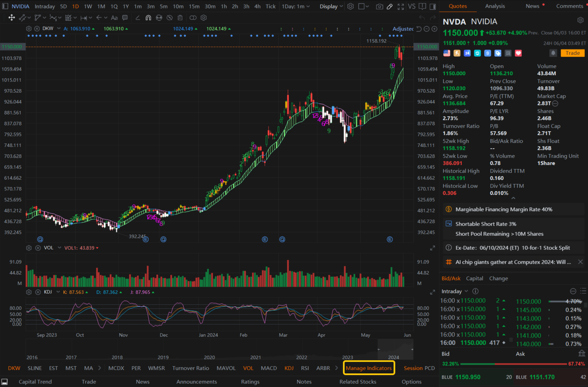
Task: Open the Comments tab
Action: point(570,6)
